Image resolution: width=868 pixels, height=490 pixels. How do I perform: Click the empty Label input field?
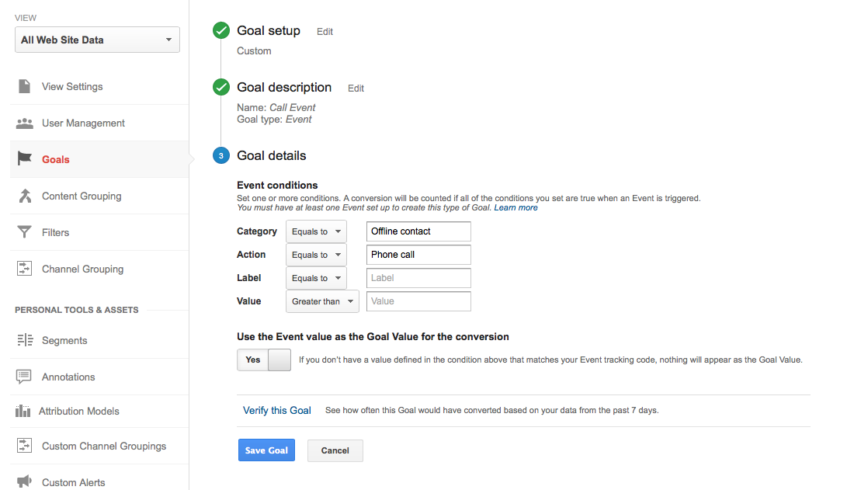[x=418, y=278]
